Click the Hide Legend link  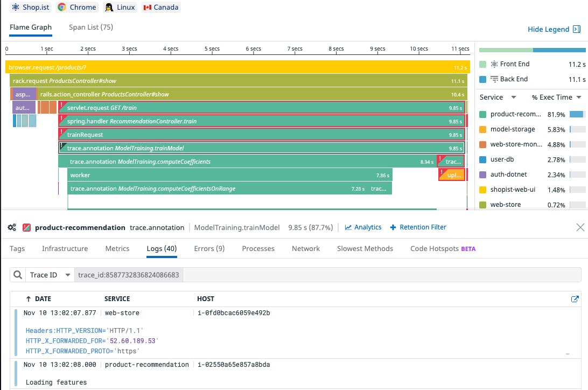pos(549,29)
